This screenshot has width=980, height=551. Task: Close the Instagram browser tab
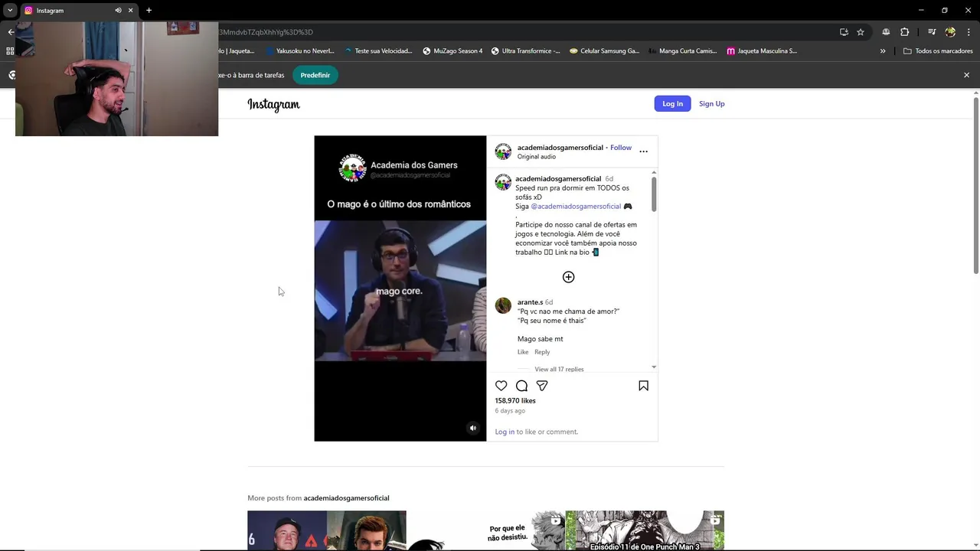(130, 10)
